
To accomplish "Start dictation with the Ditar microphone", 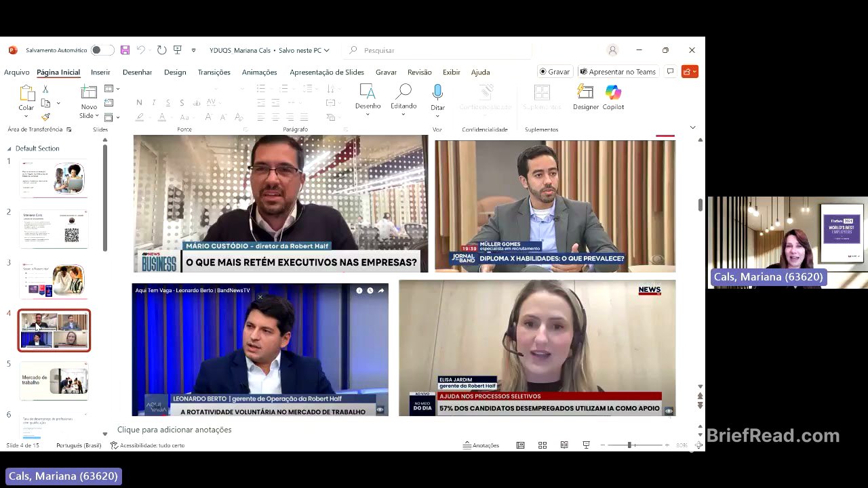I will (437, 93).
